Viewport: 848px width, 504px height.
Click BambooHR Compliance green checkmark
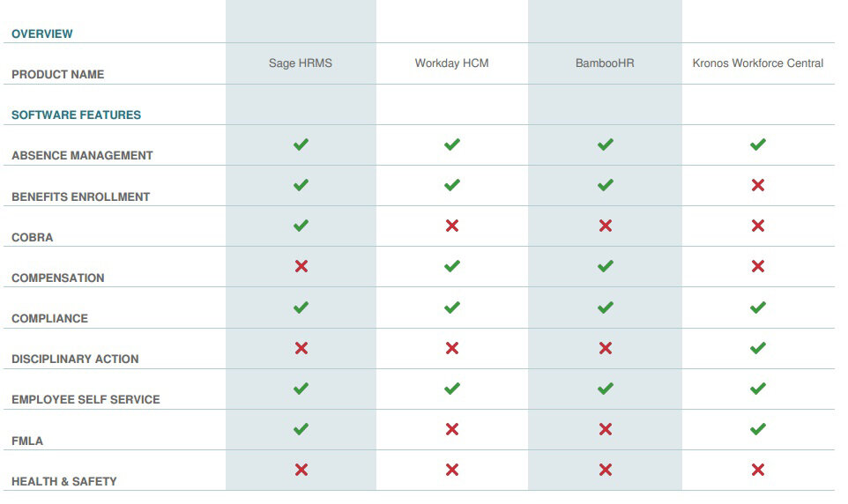tap(605, 308)
